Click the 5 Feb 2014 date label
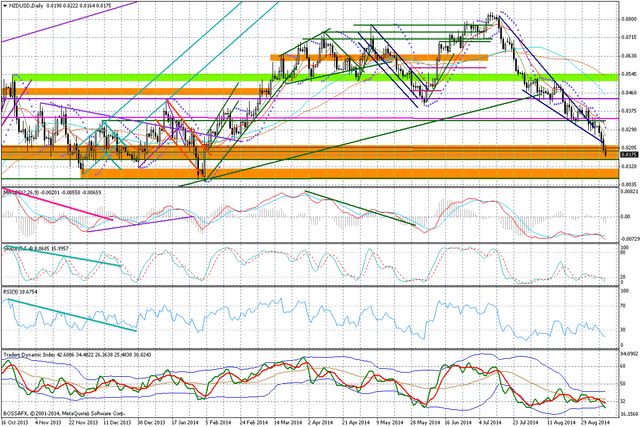This screenshot has width=640, height=427. tap(219, 423)
